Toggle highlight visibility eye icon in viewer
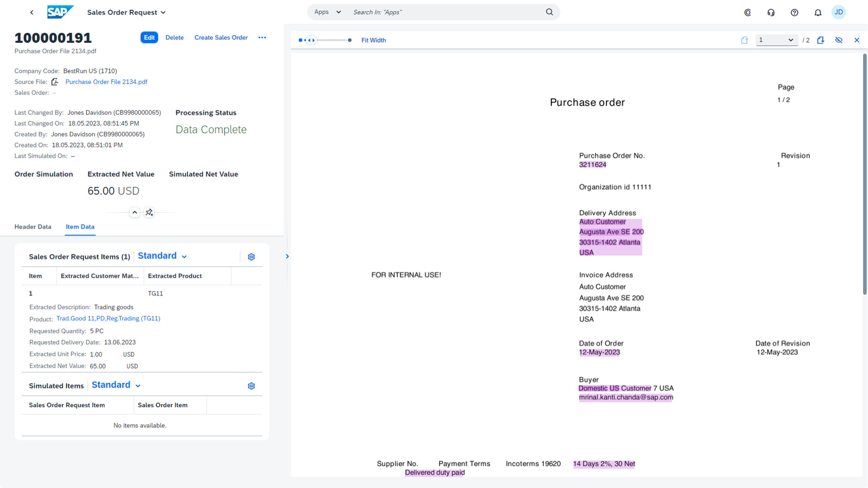The image size is (868, 488). pyautogui.click(x=839, y=40)
